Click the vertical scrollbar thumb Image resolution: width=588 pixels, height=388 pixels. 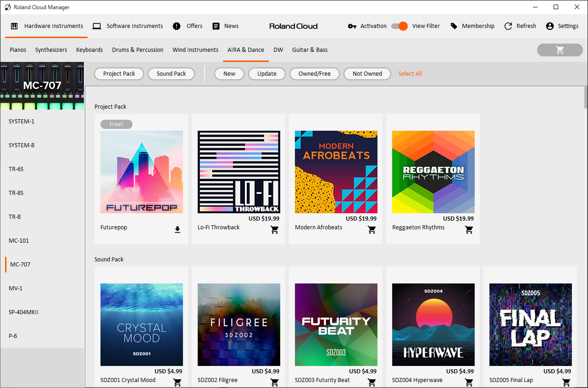coord(586,97)
